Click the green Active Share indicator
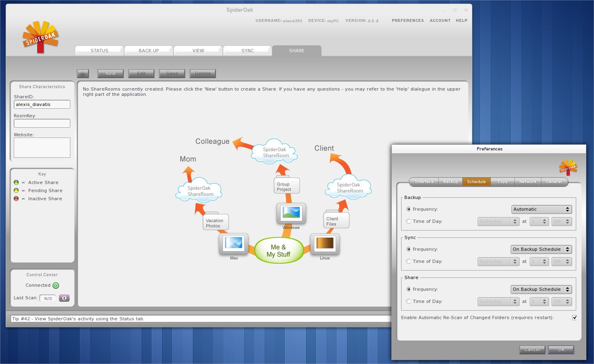This screenshot has width=594, height=364. point(16,182)
